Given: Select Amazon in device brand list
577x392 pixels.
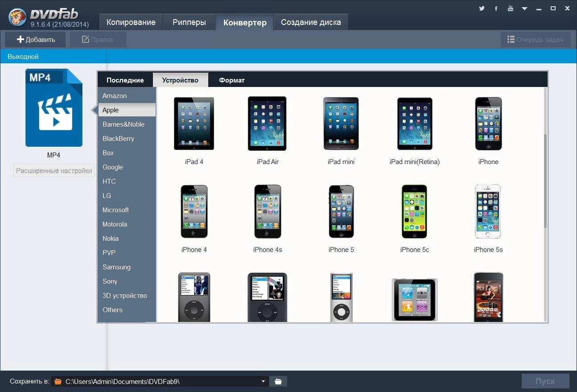Looking at the screenshot, I should click(x=127, y=96).
